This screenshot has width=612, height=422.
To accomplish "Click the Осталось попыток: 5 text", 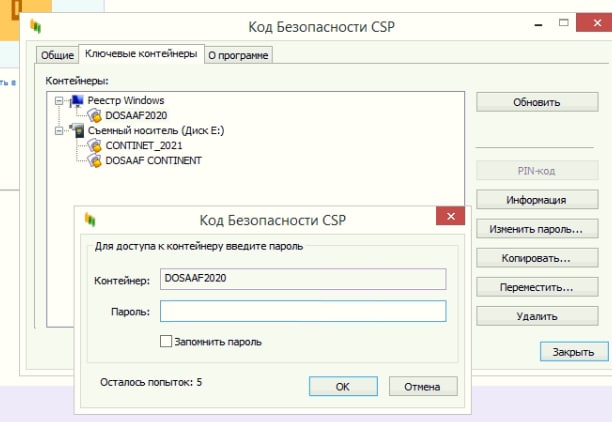I will [x=151, y=382].
